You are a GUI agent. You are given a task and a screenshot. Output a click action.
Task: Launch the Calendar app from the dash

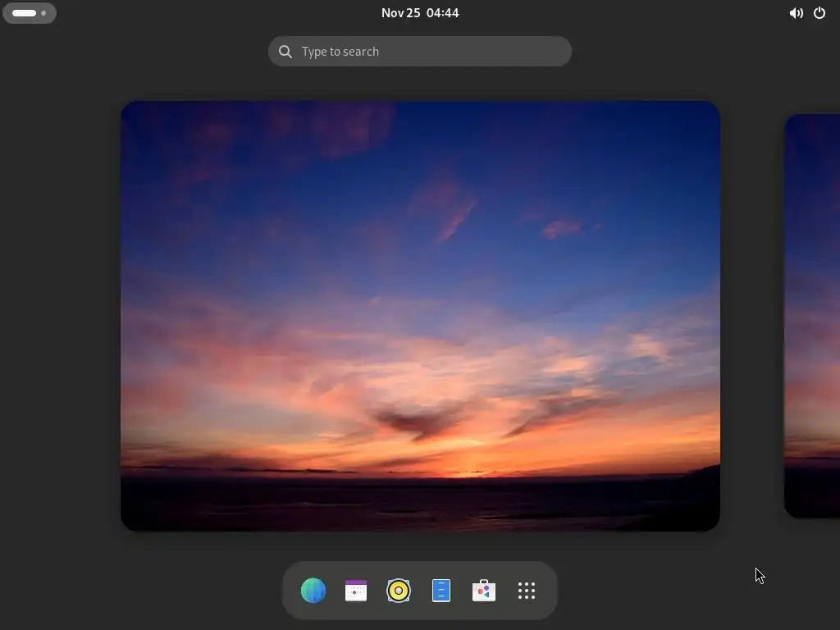coord(356,591)
